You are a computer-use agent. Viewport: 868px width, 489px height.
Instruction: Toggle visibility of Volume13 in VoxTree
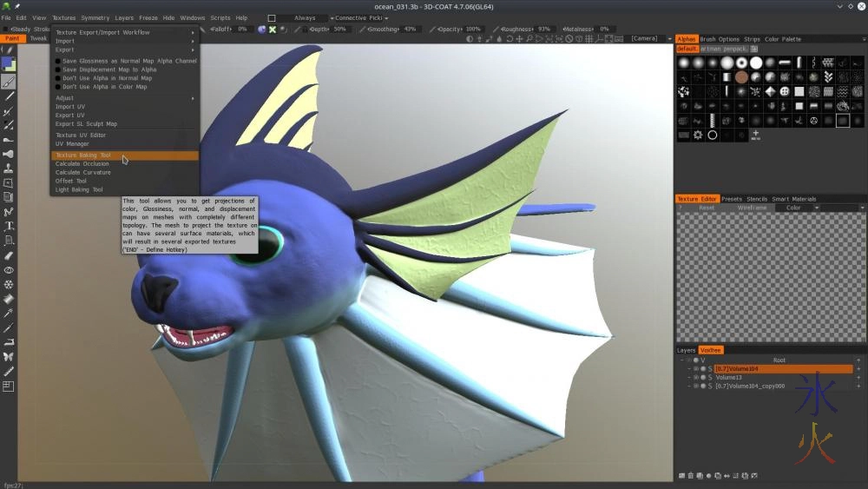click(x=695, y=378)
